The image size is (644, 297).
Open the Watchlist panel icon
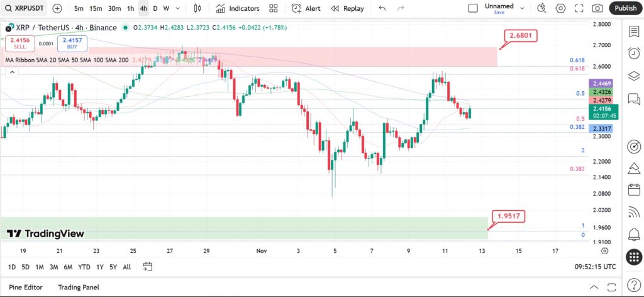click(634, 31)
